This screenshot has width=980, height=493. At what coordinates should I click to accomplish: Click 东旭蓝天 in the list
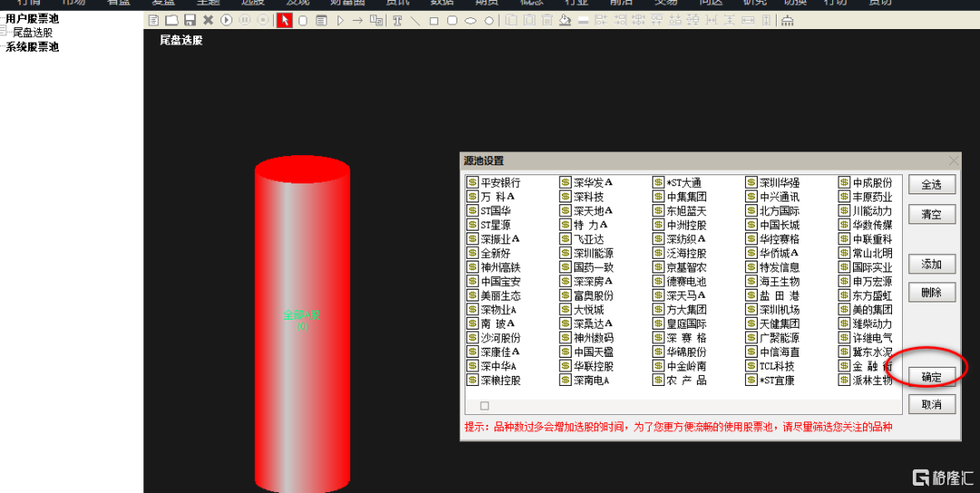687,211
